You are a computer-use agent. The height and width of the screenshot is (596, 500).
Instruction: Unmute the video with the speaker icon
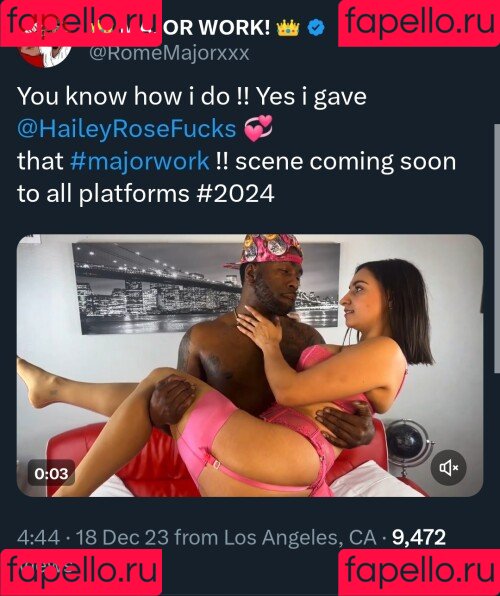[448, 468]
